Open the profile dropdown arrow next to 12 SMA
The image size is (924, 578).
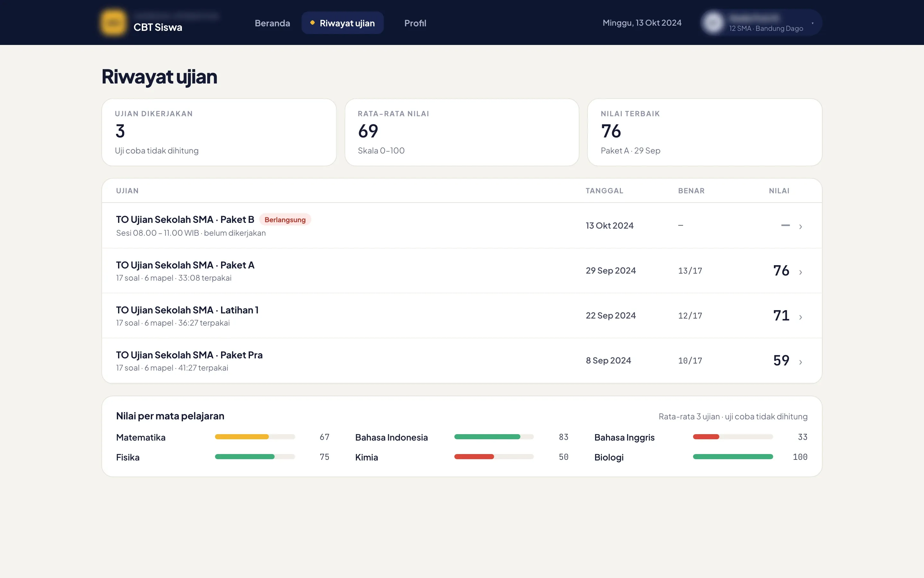812,23
